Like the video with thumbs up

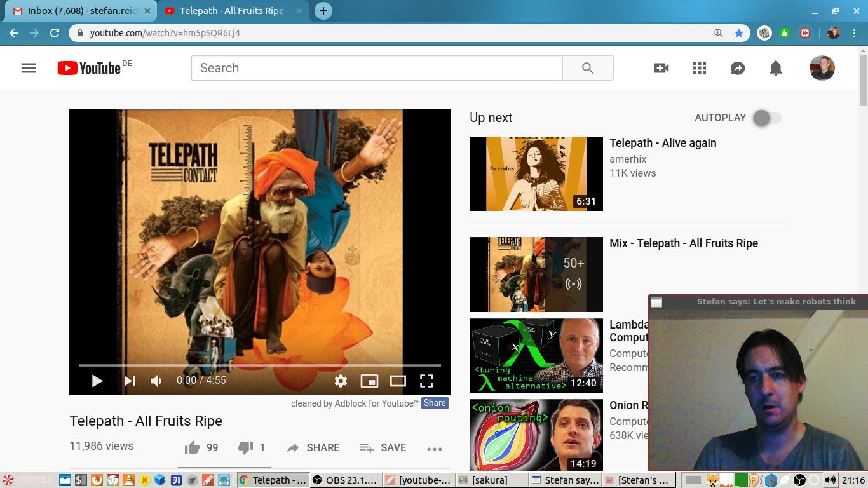pyautogui.click(x=192, y=448)
